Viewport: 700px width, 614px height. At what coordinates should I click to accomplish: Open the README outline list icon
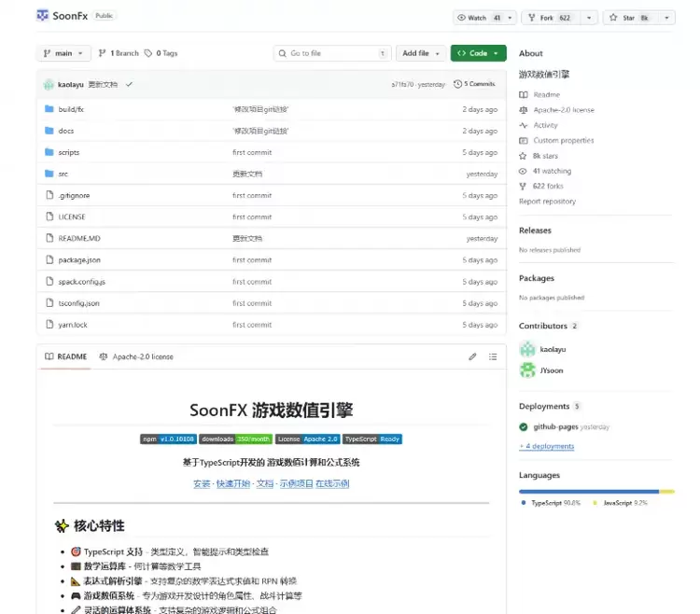click(x=494, y=356)
